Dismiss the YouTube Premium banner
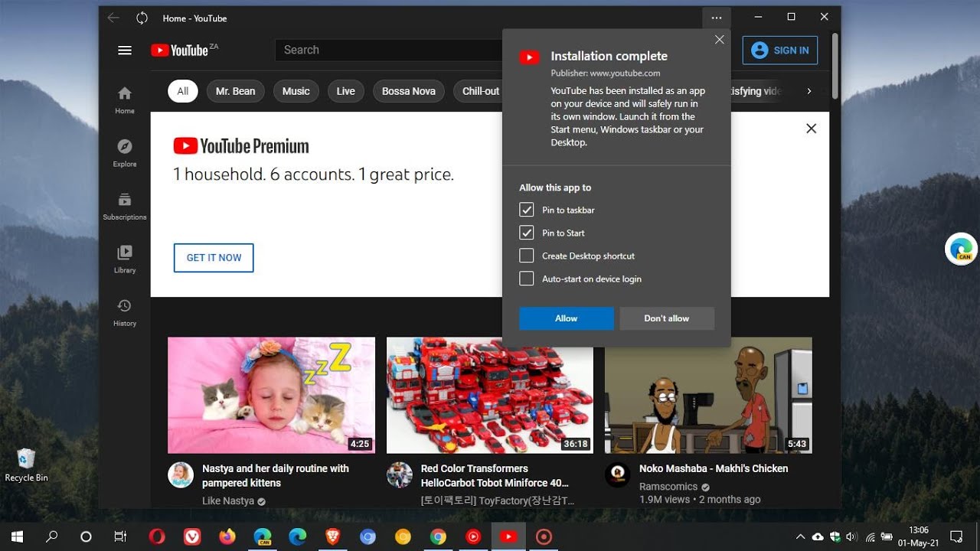 811,129
